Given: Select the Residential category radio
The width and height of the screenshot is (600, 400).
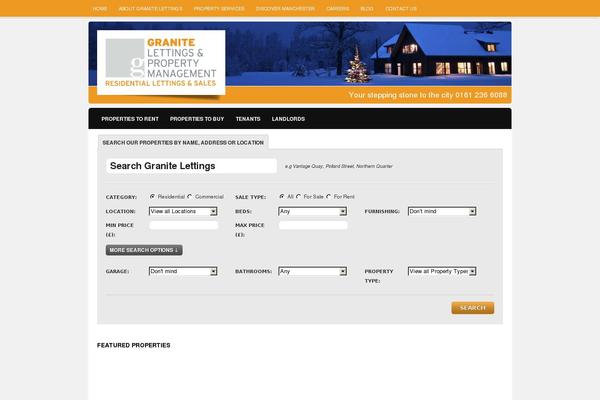Looking at the screenshot, I should pyautogui.click(x=153, y=196).
